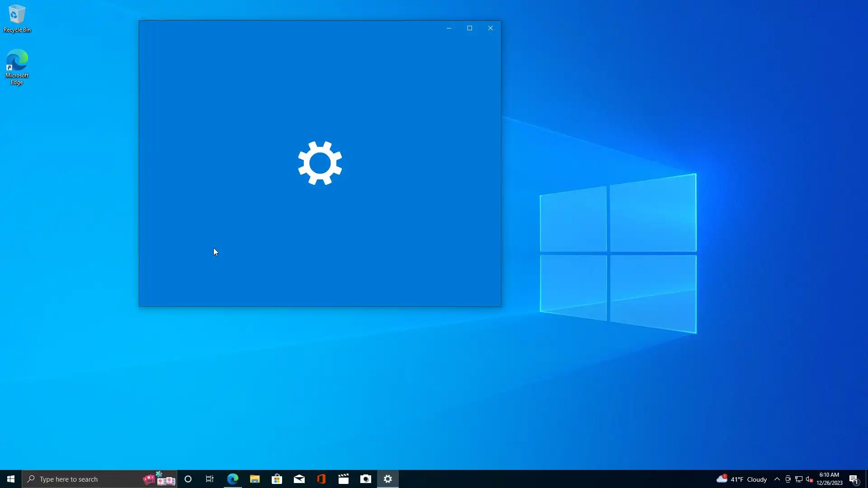Open the clock and date flyout
The image size is (868, 488).
pyautogui.click(x=829, y=479)
